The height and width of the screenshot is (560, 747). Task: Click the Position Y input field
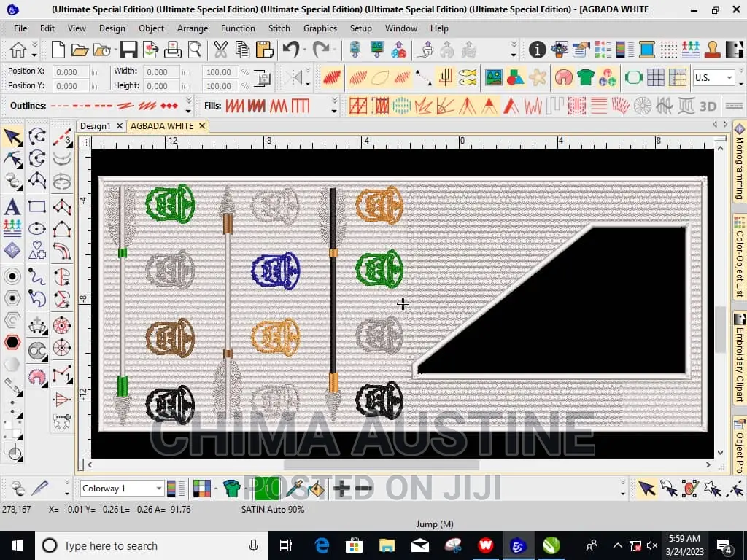pyautogui.click(x=71, y=86)
